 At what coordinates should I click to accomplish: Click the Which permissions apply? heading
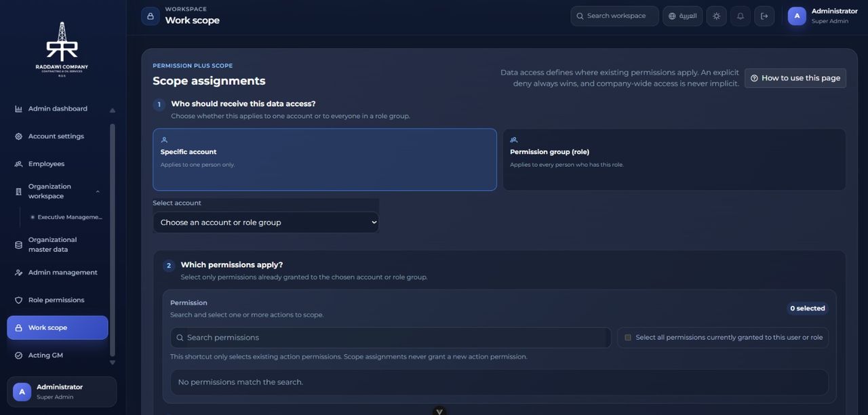pos(232,265)
